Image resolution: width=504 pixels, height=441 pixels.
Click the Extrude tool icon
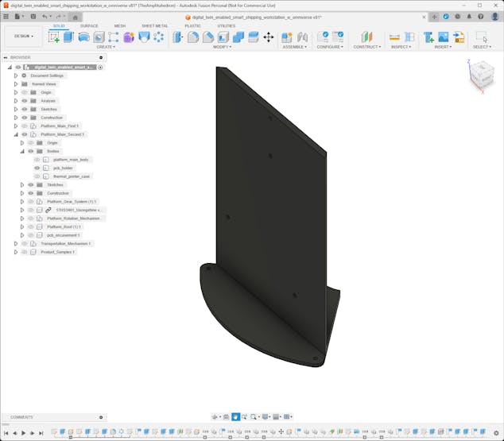pos(68,37)
